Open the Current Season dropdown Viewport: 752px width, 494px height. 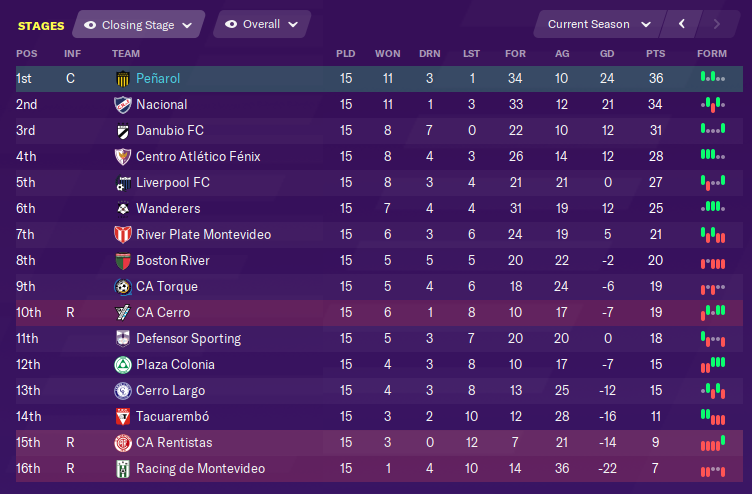tap(599, 24)
